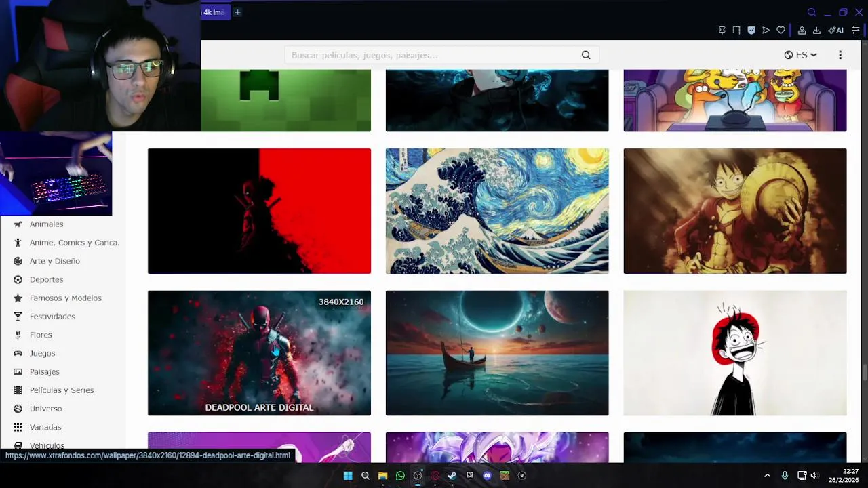
Task: Expand the ES language dropdown
Action: pyautogui.click(x=801, y=55)
